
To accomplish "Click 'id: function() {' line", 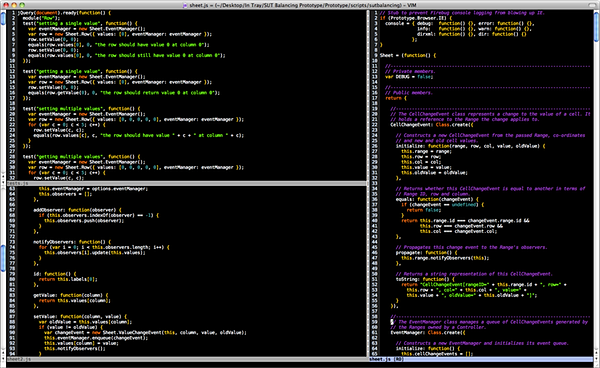I will [54, 274].
